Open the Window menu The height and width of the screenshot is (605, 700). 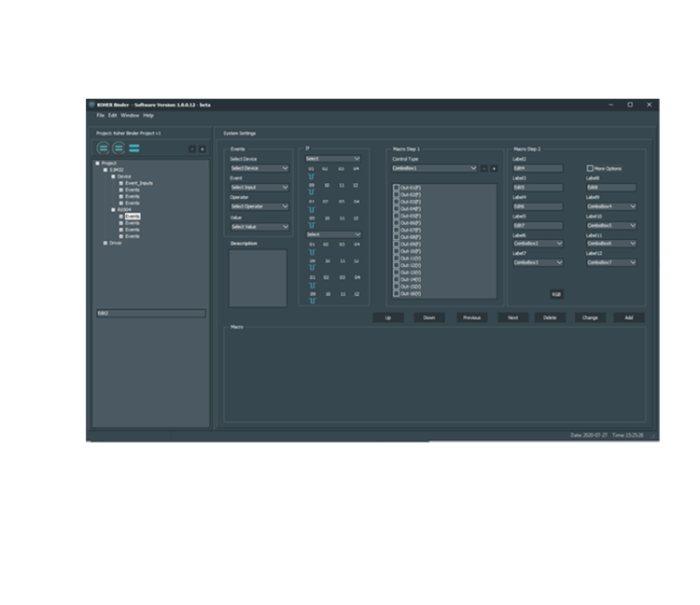[x=130, y=115]
